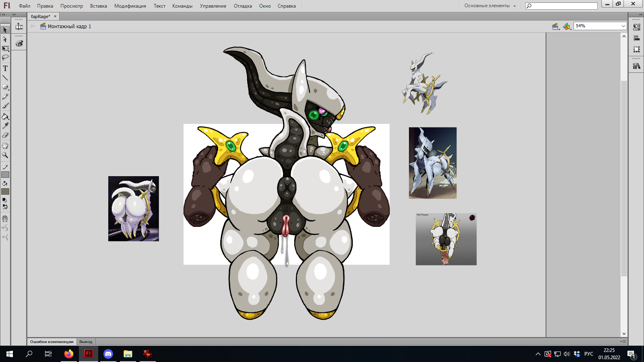Open the output panel options menu

coord(623,341)
